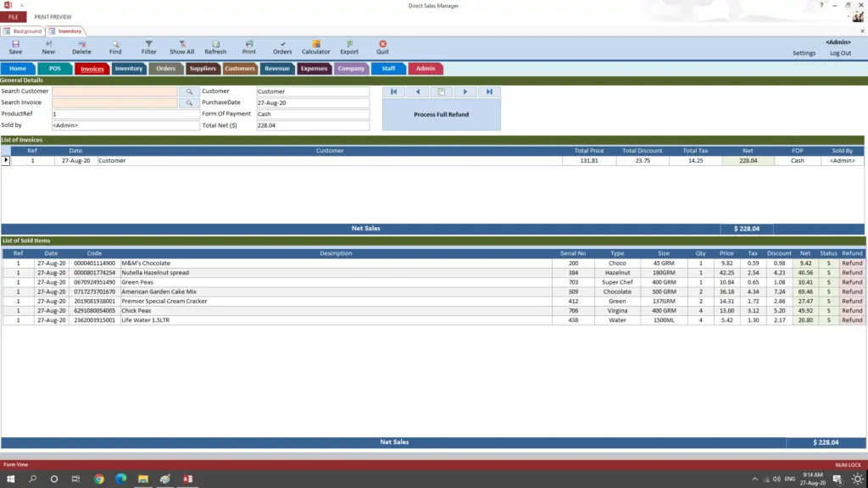Open the Calculator tool
This screenshot has height=488, width=868.
[315, 46]
